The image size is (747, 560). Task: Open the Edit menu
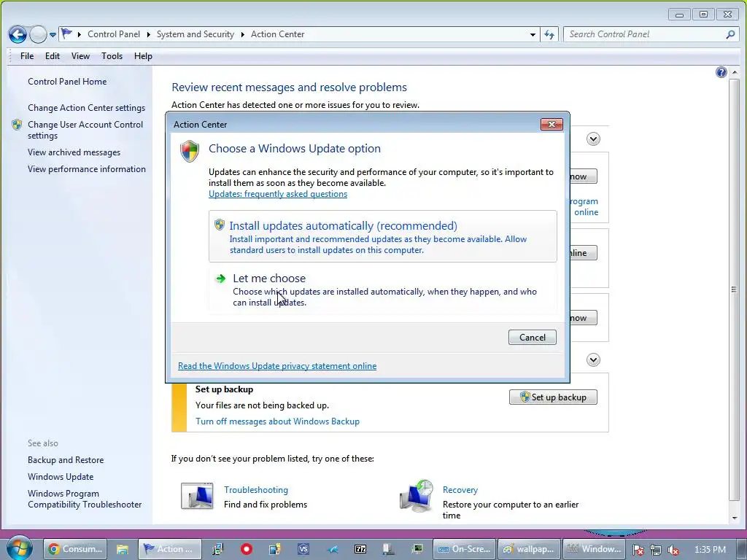53,56
